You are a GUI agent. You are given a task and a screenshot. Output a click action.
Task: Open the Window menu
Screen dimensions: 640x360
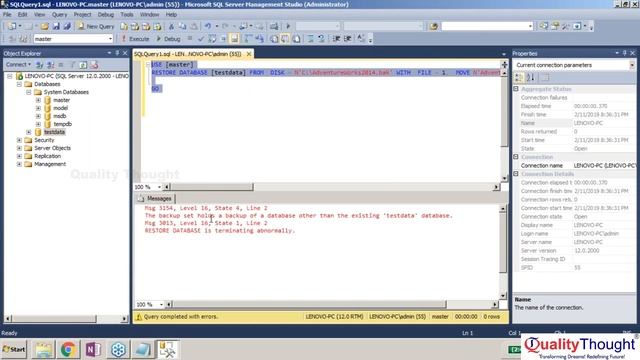(x=149, y=14)
